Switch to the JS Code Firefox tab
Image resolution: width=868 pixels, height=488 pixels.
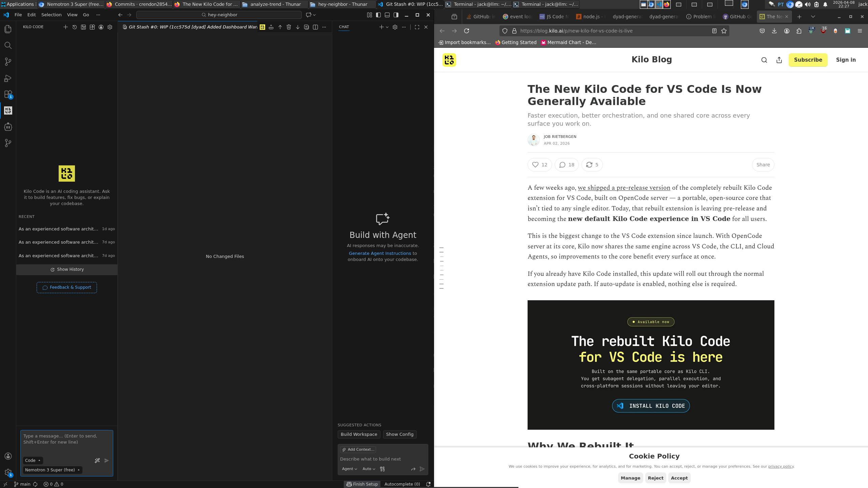click(554, 17)
